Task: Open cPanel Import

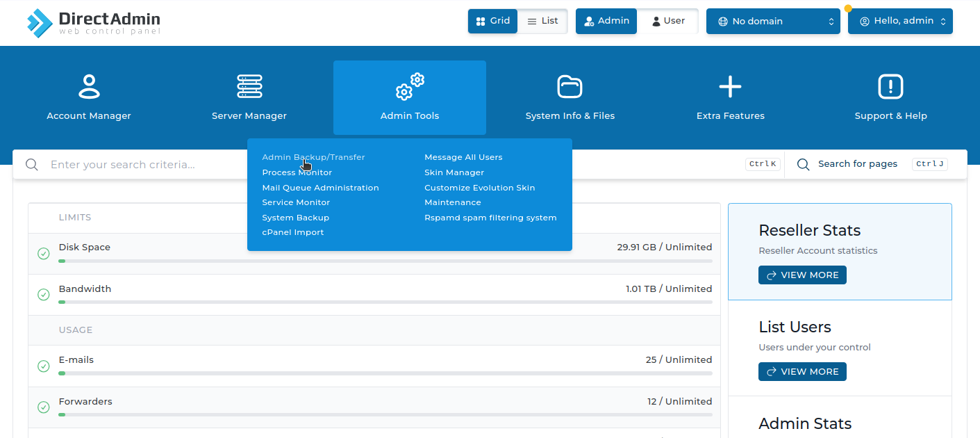Action: (292, 232)
